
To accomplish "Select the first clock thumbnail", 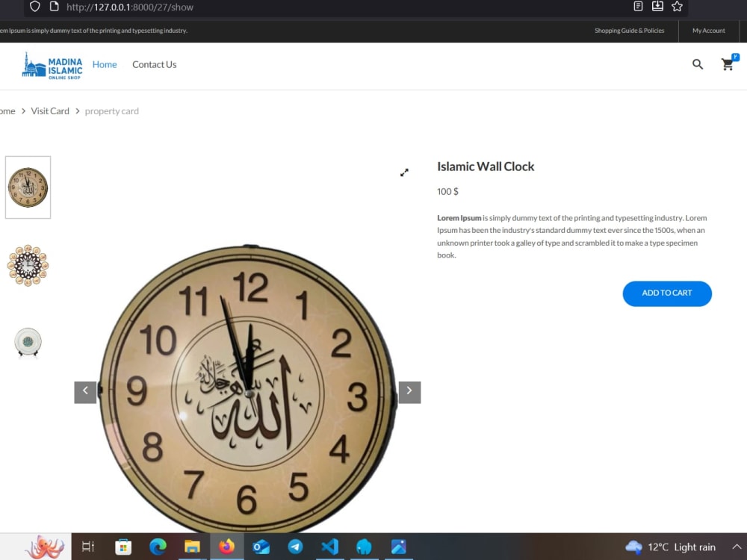I will point(28,187).
